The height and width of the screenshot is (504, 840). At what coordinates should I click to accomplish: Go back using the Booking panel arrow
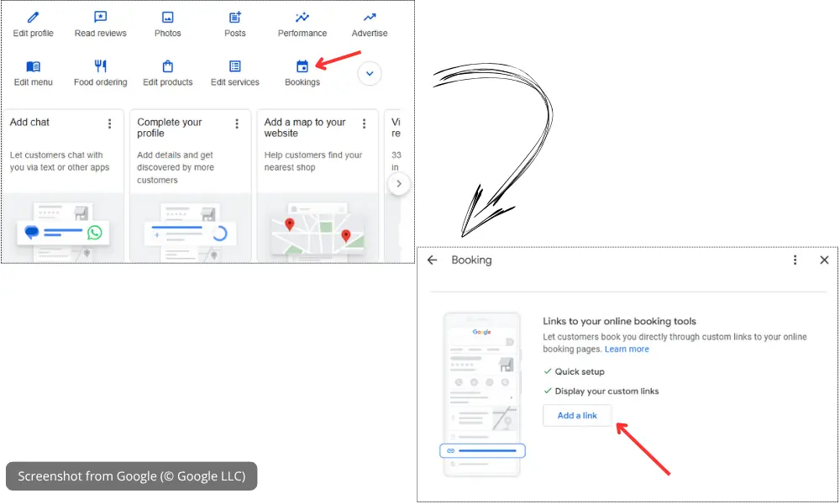[x=432, y=260]
